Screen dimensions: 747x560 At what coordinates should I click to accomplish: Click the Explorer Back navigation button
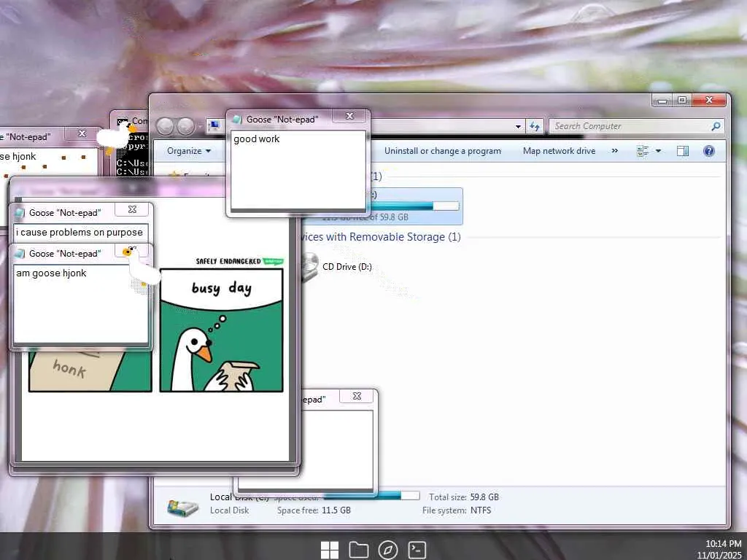pos(165,126)
